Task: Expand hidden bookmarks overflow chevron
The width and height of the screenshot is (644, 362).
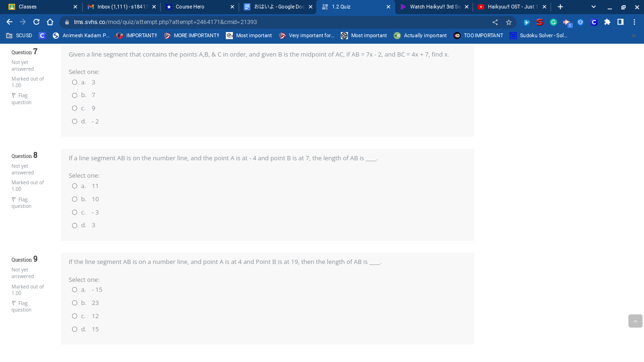Action: point(634,35)
